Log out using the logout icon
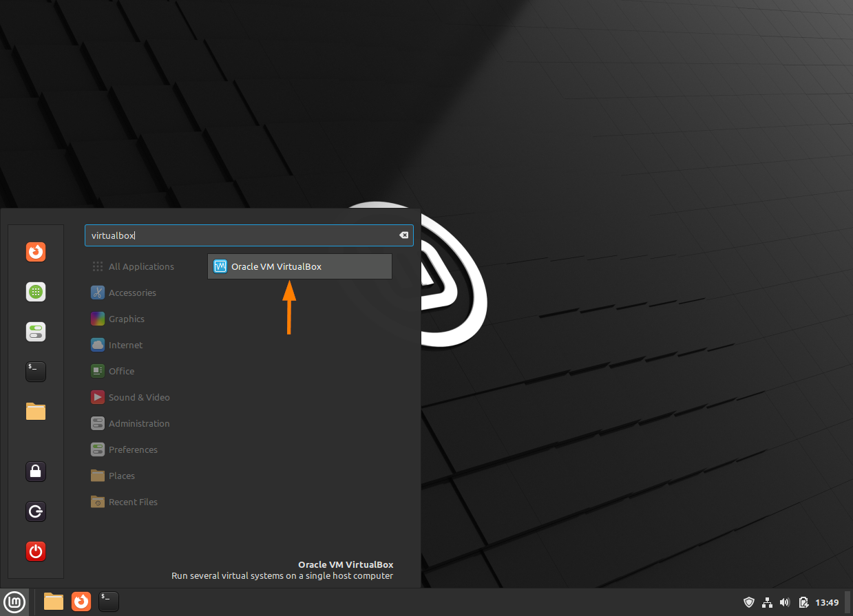Image resolution: width=853 pixels, height=616 pixels. [x=36, y=511]
